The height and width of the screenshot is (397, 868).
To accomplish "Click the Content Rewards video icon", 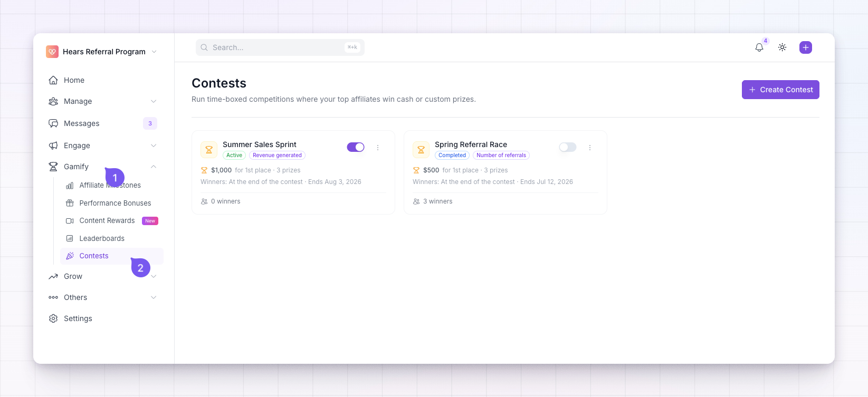I will (x=70, y=221).
